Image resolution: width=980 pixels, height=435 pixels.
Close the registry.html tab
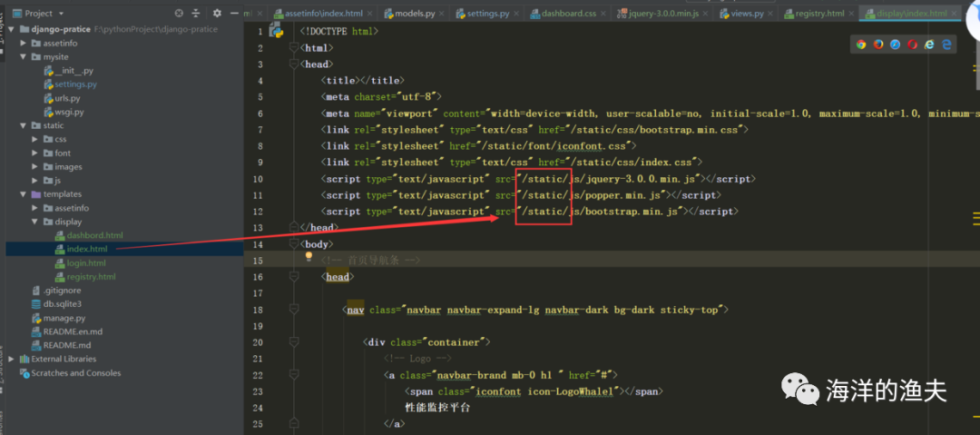click(852, 13)
